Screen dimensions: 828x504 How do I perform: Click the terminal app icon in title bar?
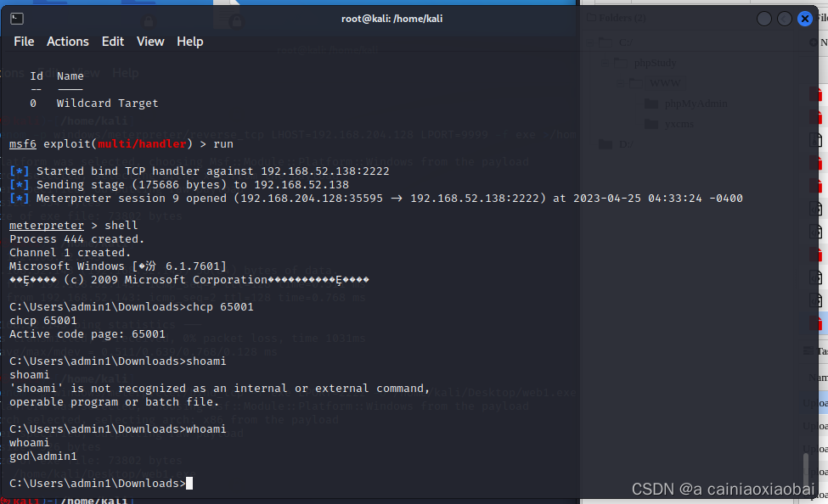[16, 19]
